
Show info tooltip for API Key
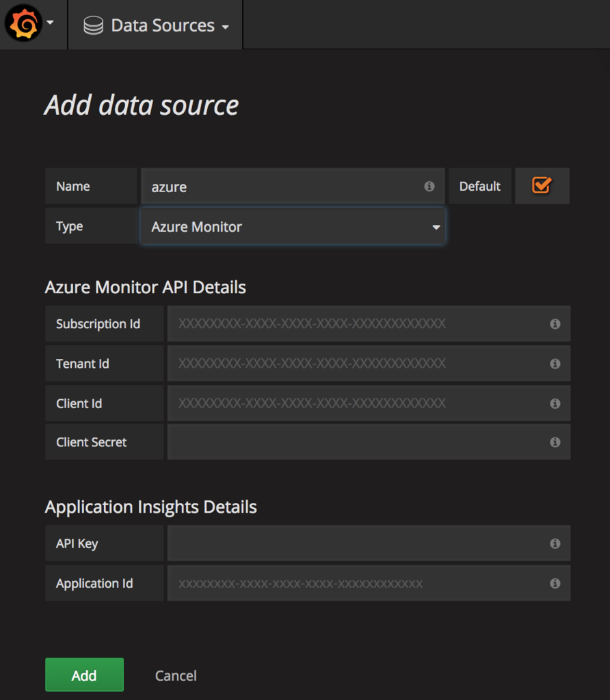[x=555, y=543]
